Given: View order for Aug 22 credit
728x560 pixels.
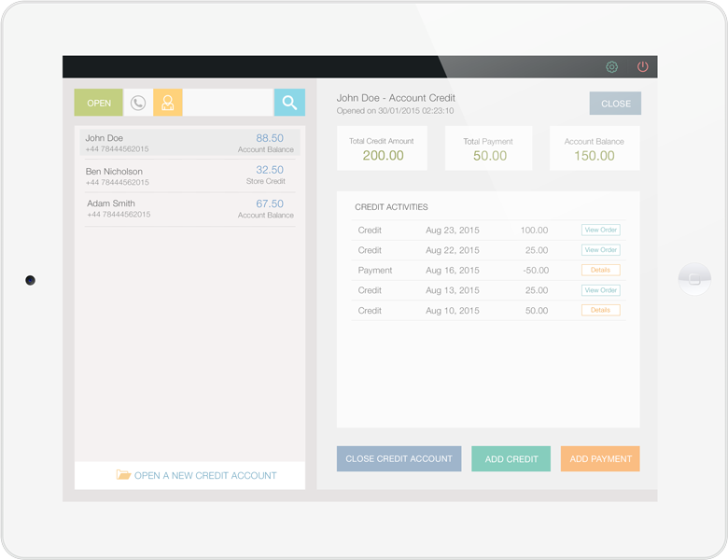Looking at the screenshot, I should coord(600,250).
